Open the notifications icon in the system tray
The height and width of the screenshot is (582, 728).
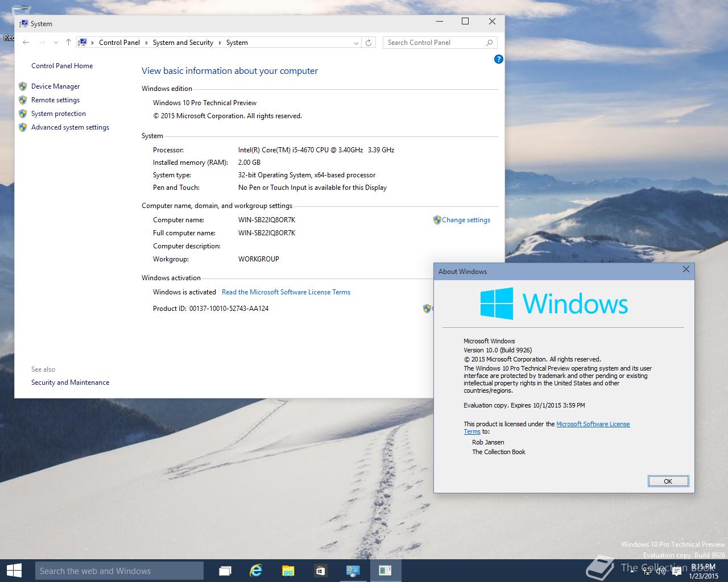pyautogui.click(x=677, y=571)
